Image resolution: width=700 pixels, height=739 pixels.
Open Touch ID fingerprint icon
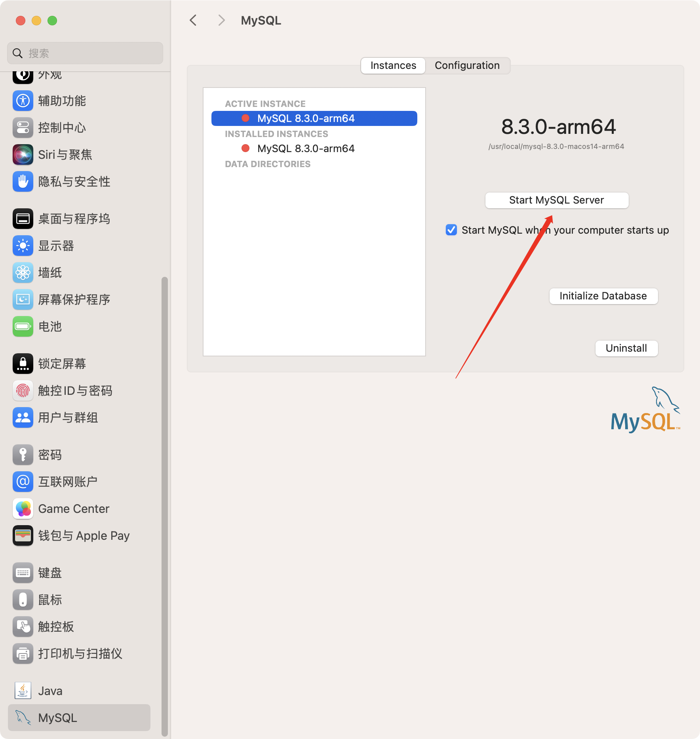click(x=23, y=390)
